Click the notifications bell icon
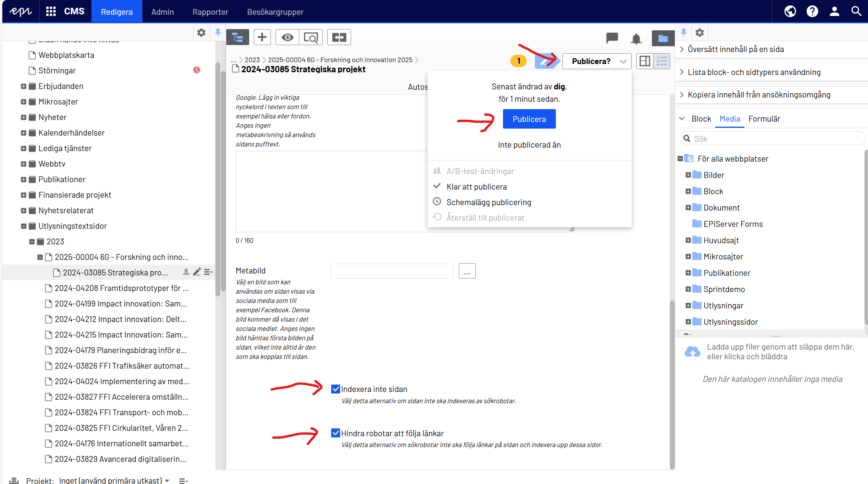 (x=636, y=38)
